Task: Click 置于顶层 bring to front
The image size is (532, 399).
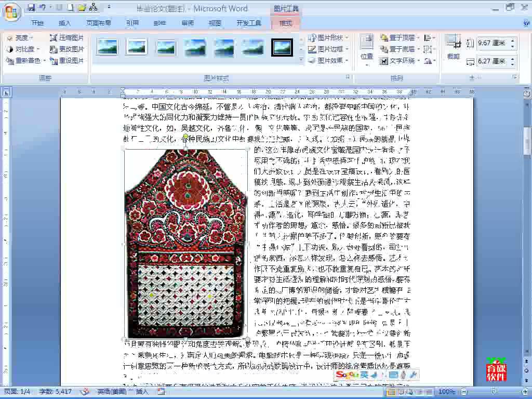Action: pyautogui.click(x=400, y=37)
